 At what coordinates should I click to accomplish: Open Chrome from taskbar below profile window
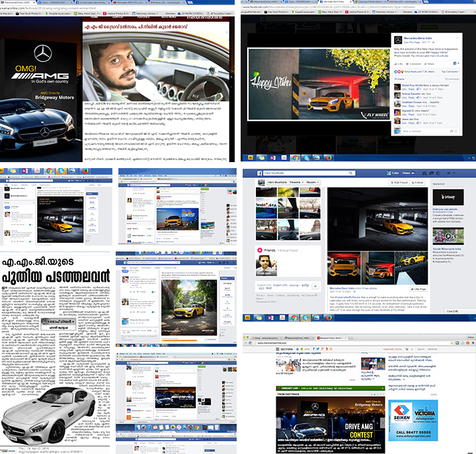[x=294, y=318]
